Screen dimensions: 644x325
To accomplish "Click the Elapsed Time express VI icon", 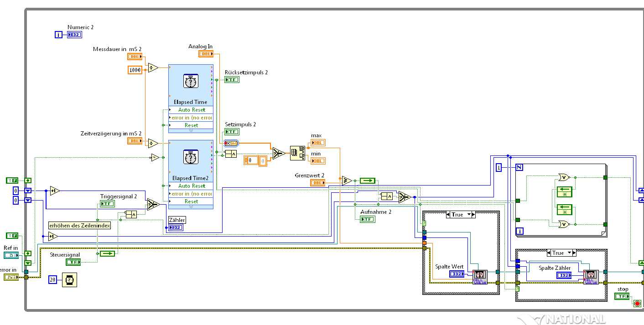I will (191, 81).
